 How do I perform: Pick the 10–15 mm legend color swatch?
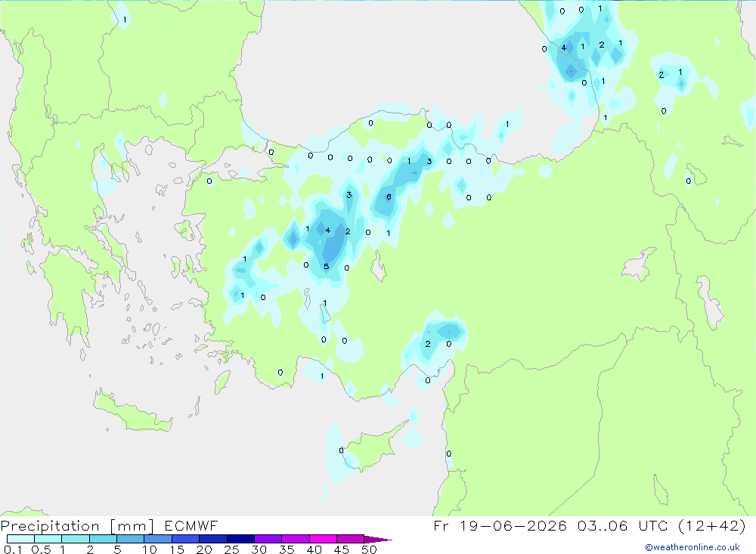tap(158, 539)
